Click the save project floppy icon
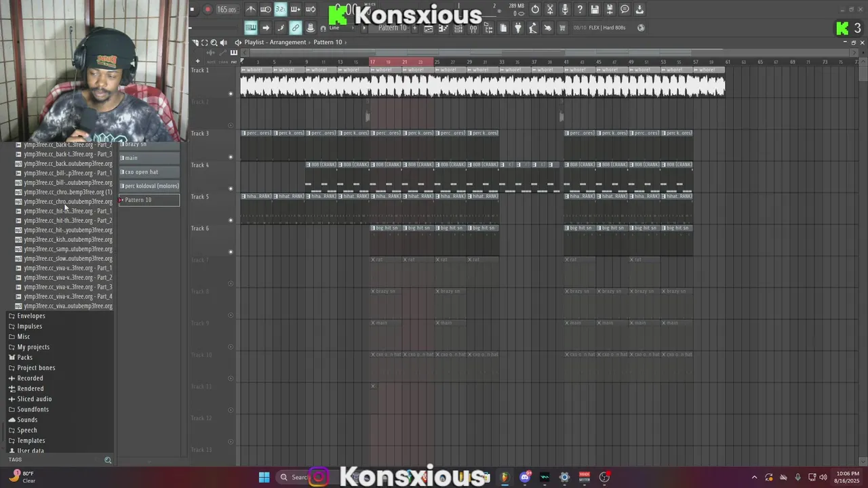The width and height of the screenshot is (868, 488). 595,9
